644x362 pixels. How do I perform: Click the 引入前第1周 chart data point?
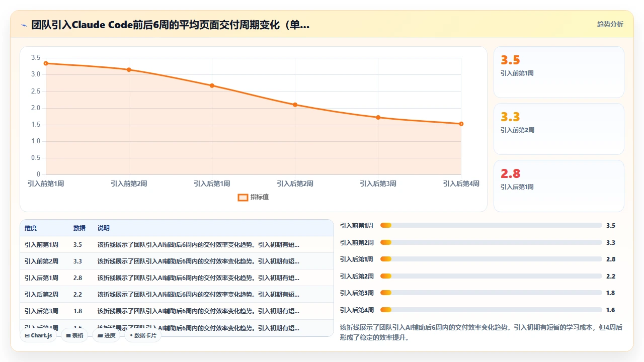[x=46, y=63]
